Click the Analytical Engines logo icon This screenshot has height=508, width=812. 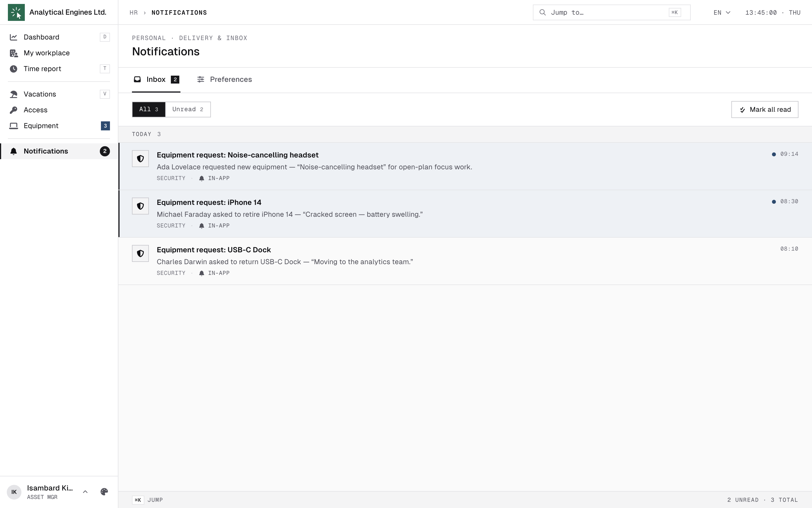(16, 12)
